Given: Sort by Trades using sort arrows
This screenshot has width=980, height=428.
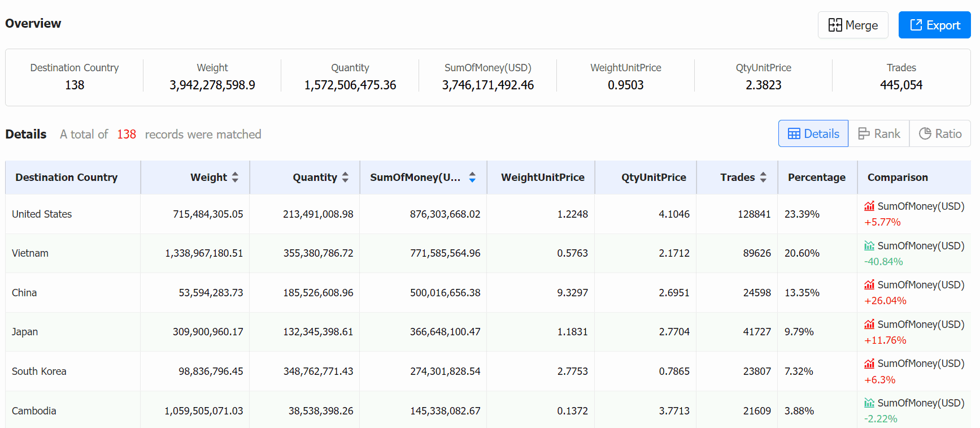Looking at the screenshot, I should (x=763, y=177).
